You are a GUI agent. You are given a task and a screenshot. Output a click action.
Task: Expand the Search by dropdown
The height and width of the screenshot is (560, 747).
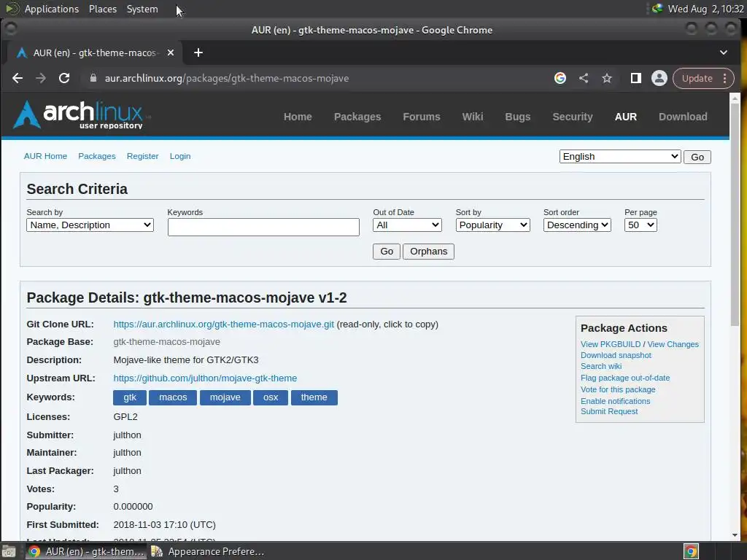(x=90, y=225)
